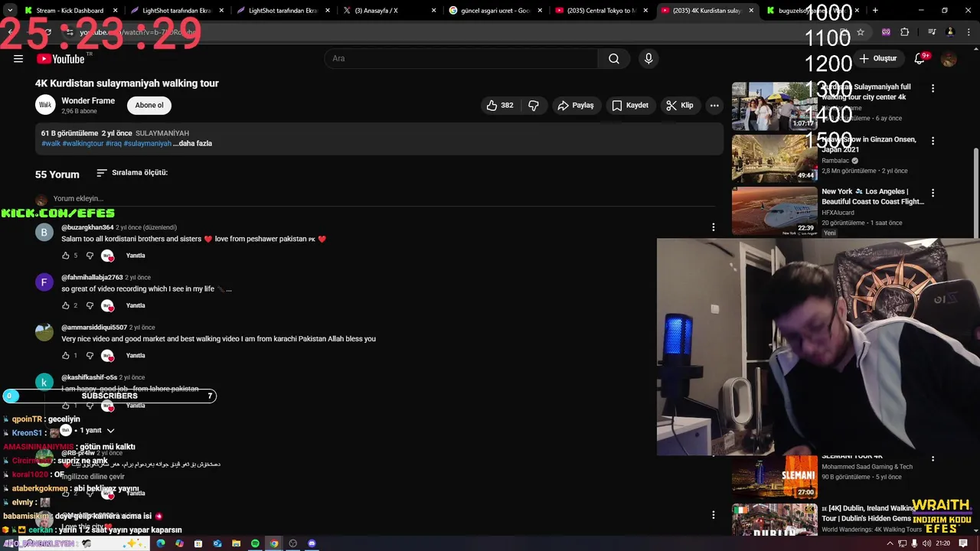
Task: Dislike fahmihallabja2763's comment
Action: pyautogui.click(x=90, y=305)
